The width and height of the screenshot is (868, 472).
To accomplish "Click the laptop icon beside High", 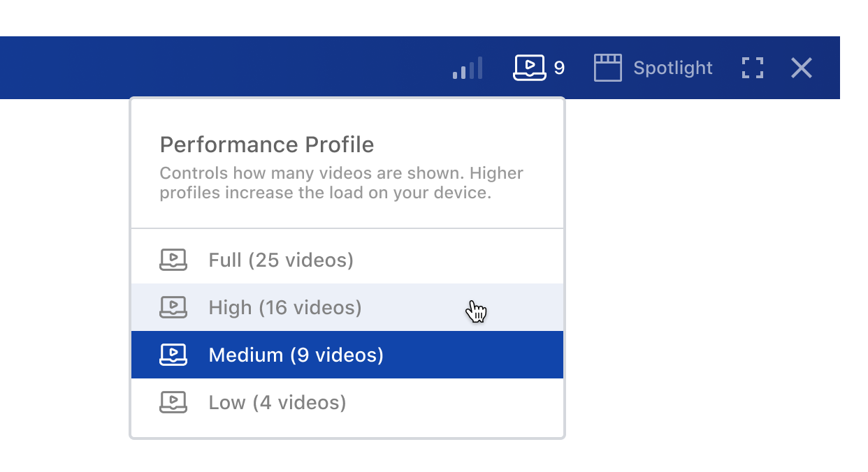I will click(x=173, y=307).
